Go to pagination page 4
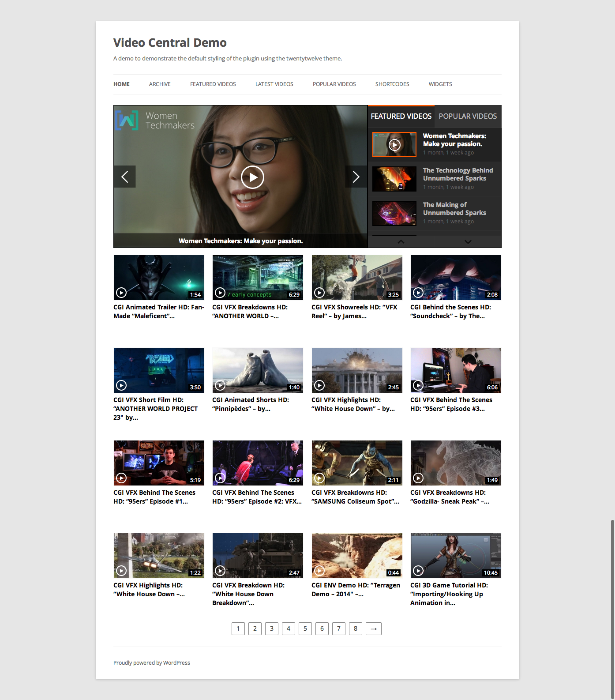 289,628
